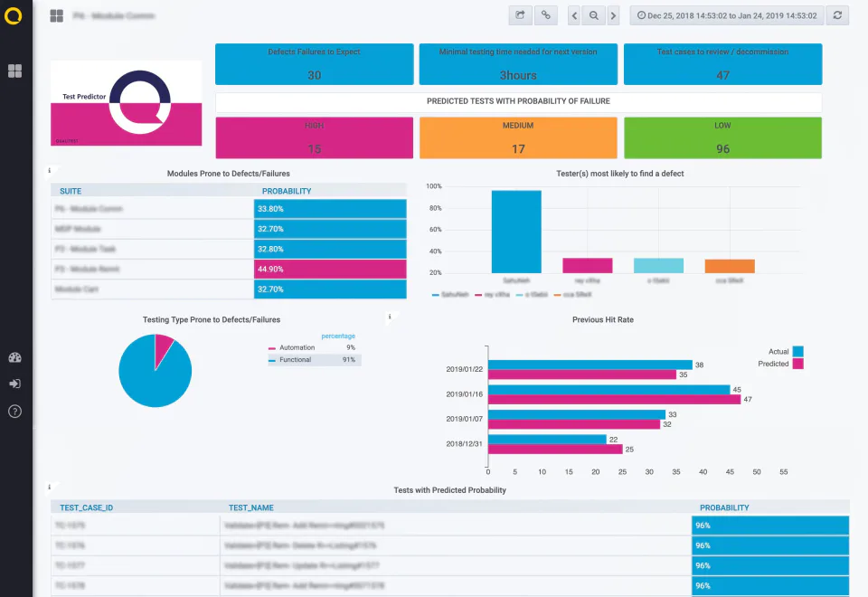Toggle the Automation series in the pie legend
The height and width of the screenshot is (597, 868).
pyautogui.click(x=297, y=347)
